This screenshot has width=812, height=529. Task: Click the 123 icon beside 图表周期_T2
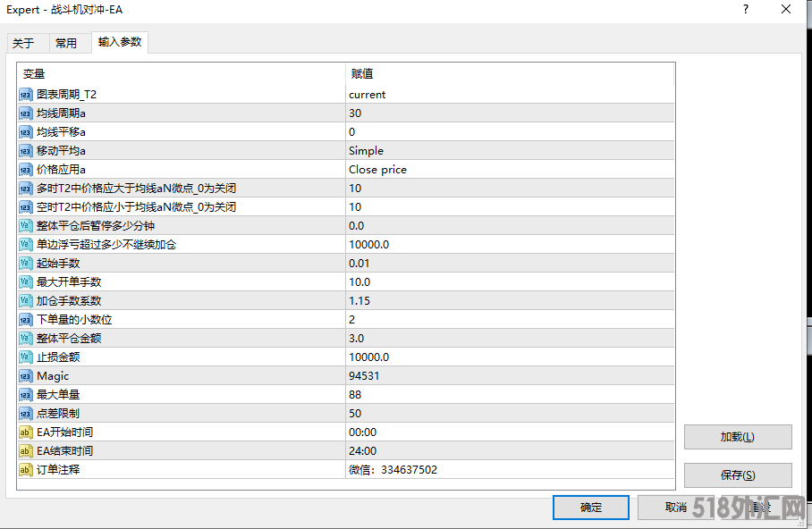click(24, 94)
